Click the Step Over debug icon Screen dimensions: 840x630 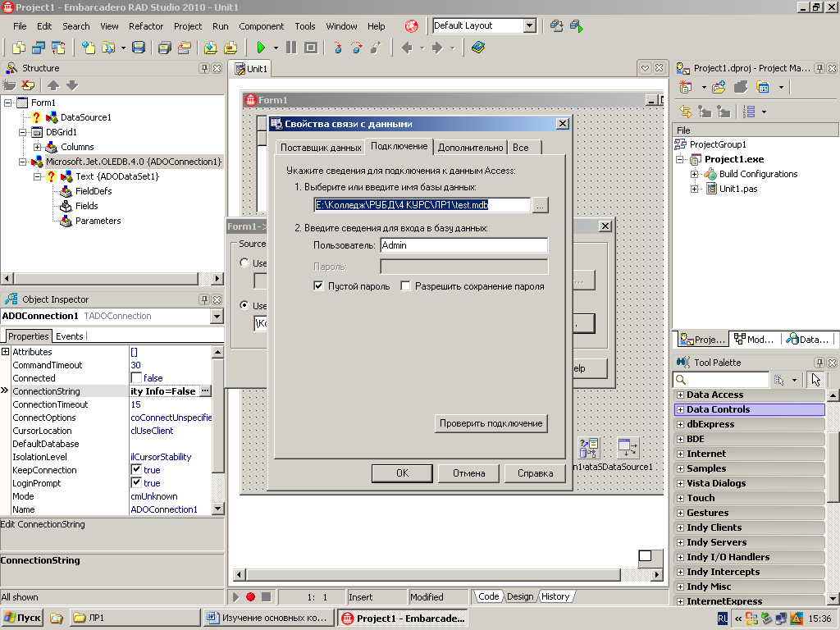coord(358,48)
